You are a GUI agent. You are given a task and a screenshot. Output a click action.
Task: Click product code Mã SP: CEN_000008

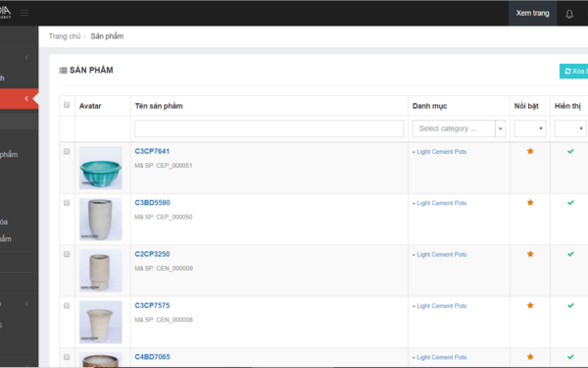164,320
